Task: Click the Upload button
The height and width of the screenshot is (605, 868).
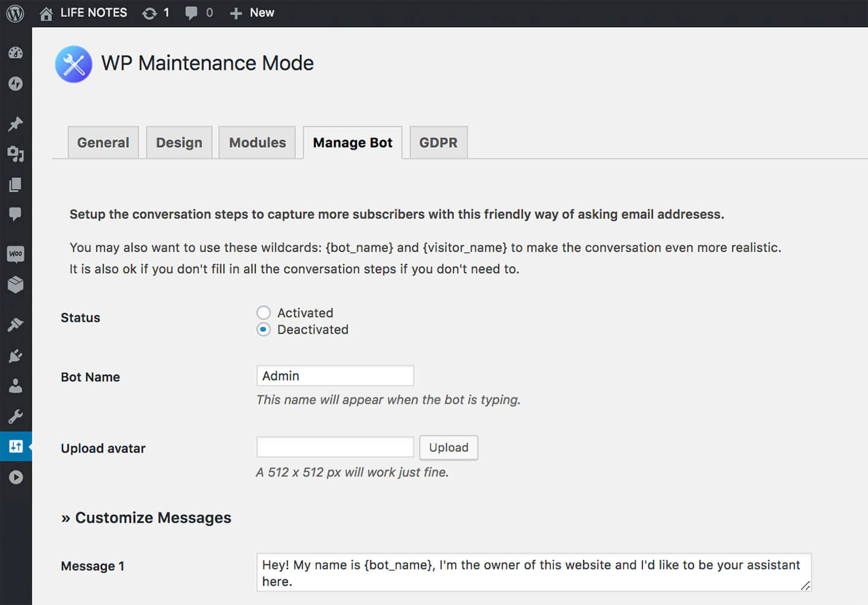Action: coord(448,448)
